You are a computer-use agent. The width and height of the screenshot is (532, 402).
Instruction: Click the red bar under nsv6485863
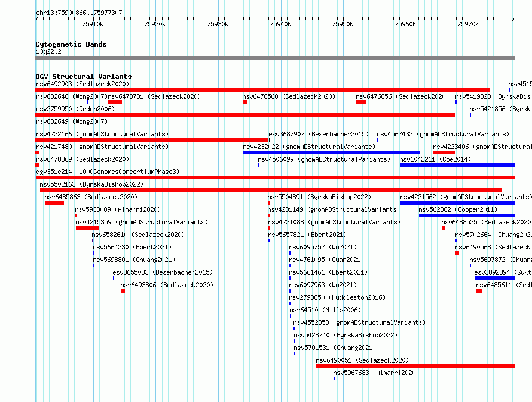[54, 203]
